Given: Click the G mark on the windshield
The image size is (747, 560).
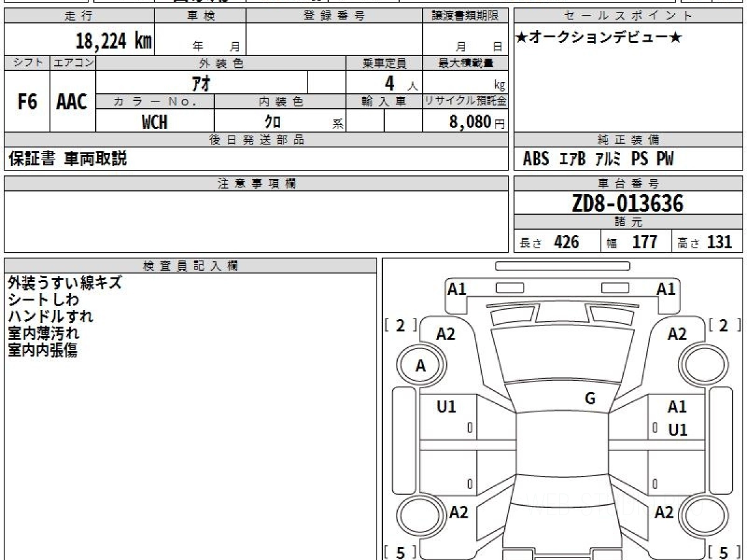Looking at the screenshot, I should 590,399.
